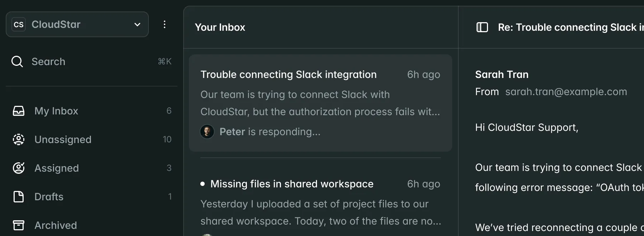Click the My Inbox tray icon
This screenshot has height=236, width=644.
point(19,111)
